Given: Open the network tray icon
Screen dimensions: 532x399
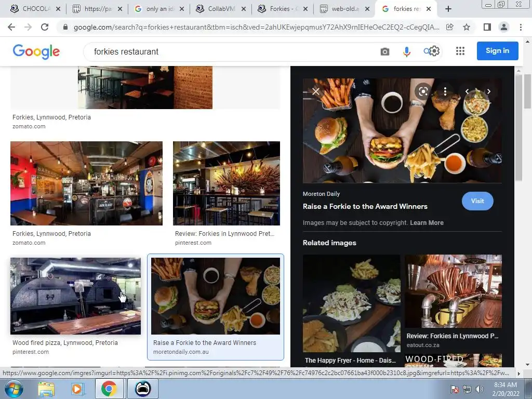Looking at the screenshot, I should (467, 389).
